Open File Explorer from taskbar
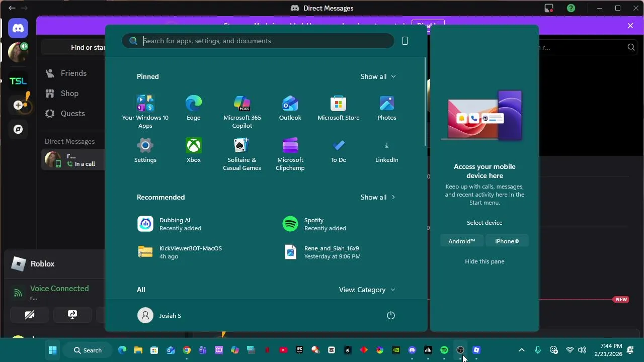Image resolution: width=644 pixels, height=362 pixels. (x=138, y=350)
